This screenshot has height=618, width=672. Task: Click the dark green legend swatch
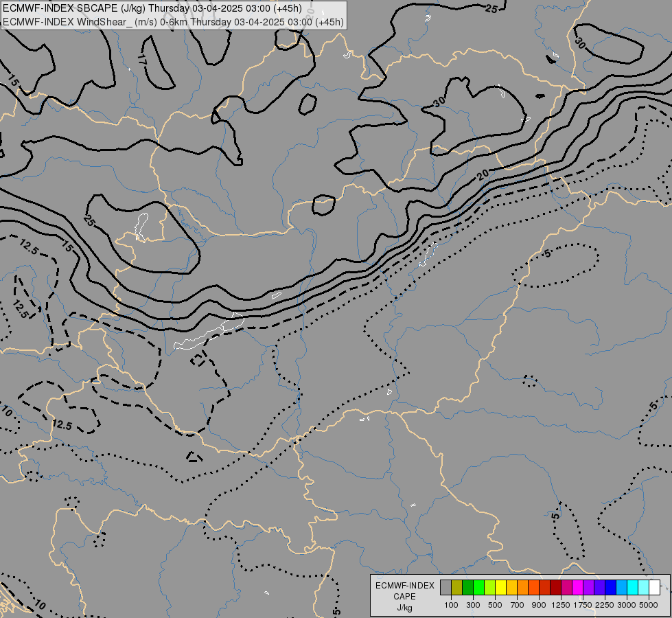tap(467, 588)
